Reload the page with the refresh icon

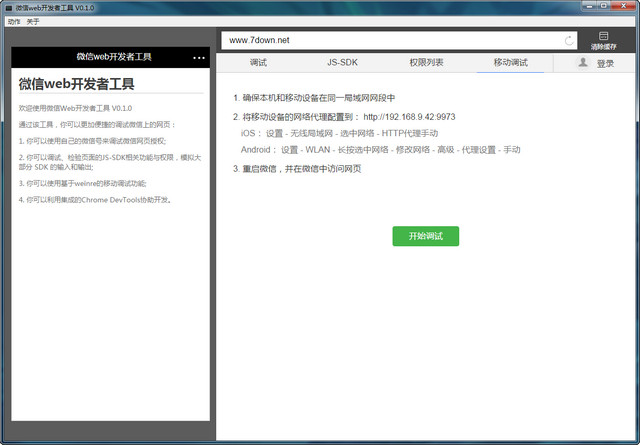click(x=570, y=41)
